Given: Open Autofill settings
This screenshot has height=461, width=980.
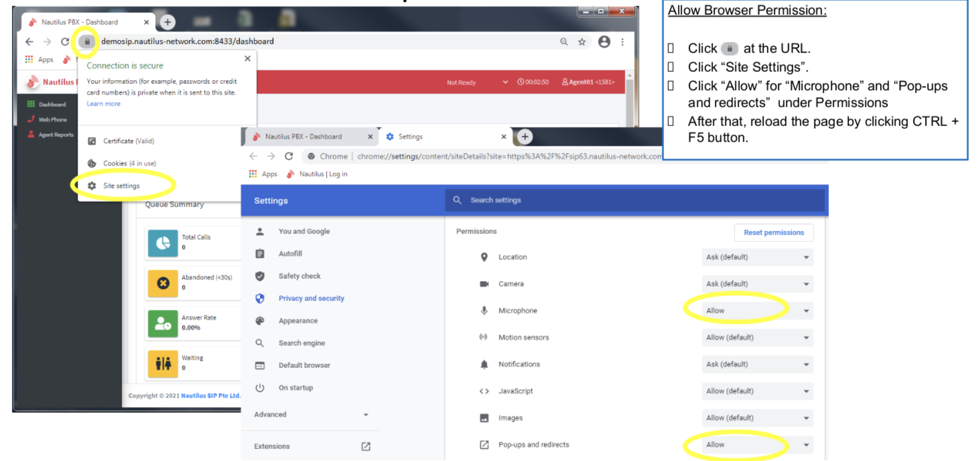Looking at the screenshot, I should pos(290,254).
